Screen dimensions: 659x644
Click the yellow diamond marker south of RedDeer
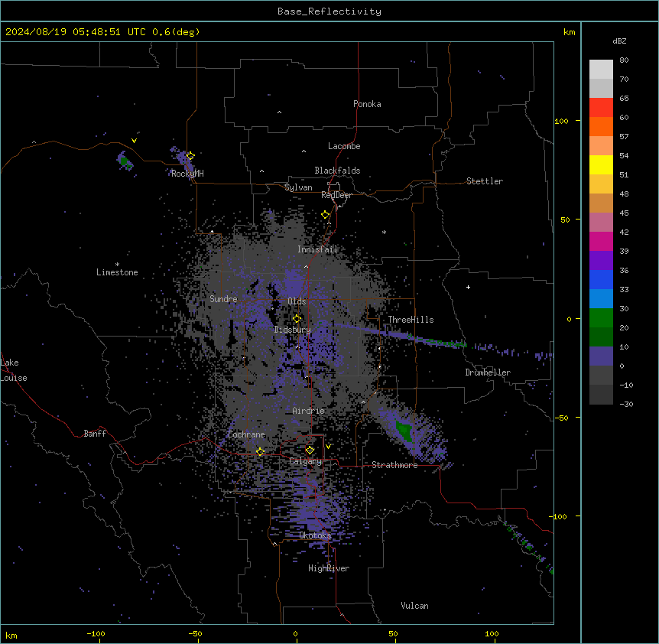[326, 215]
